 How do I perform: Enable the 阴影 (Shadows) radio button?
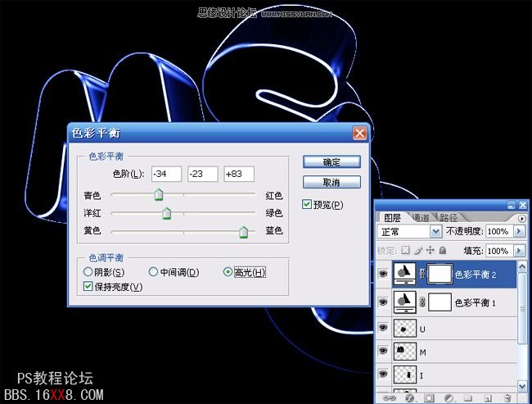(x=88, y=272)
